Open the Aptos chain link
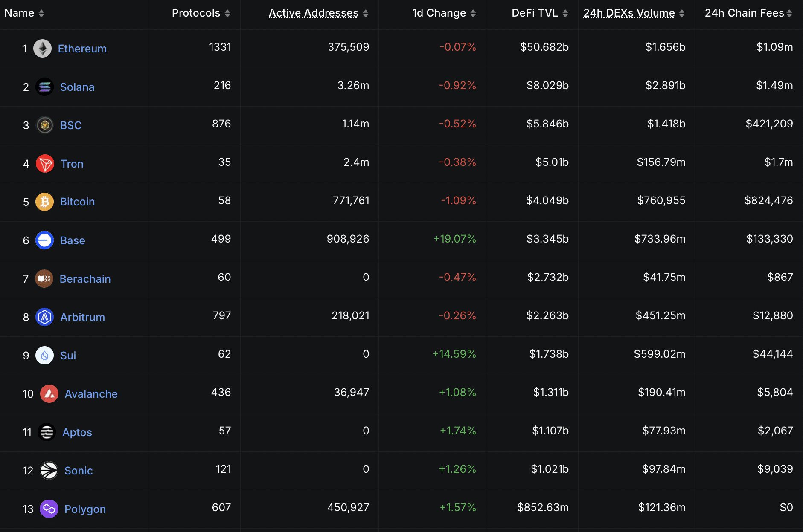This screenshot has width=803, height=532. [77, 432]
